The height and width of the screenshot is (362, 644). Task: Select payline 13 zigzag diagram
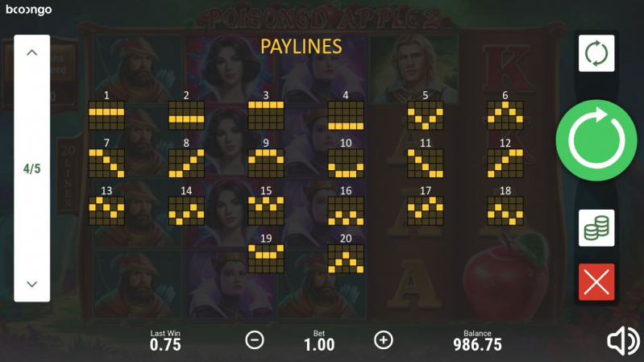(106, 210)
